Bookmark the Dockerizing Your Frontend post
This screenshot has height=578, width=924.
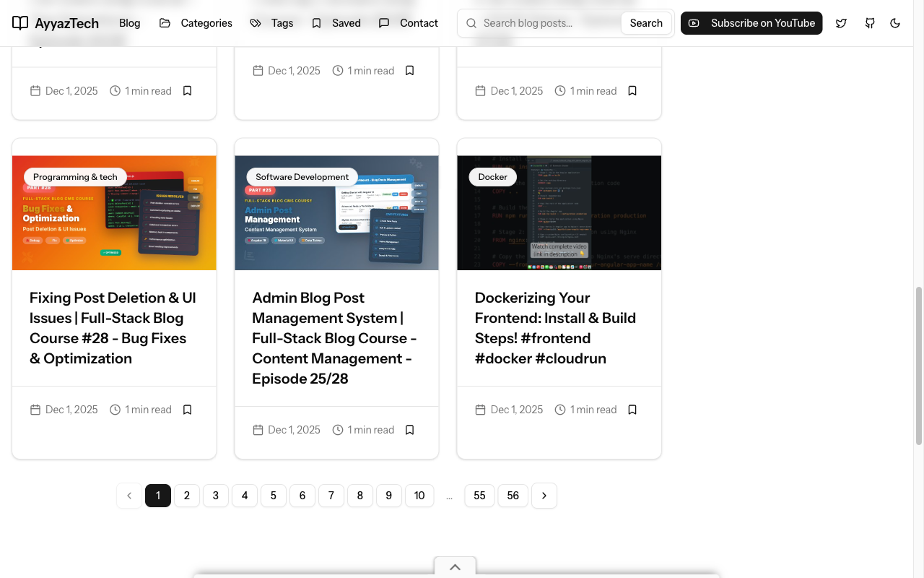click(632, 410)
